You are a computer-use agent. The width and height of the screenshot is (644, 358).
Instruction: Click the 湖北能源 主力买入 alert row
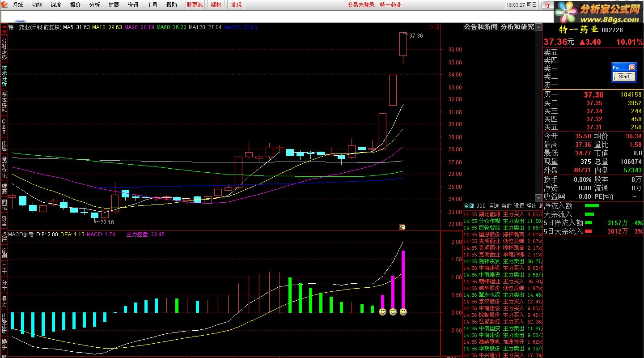pos(503,214)
